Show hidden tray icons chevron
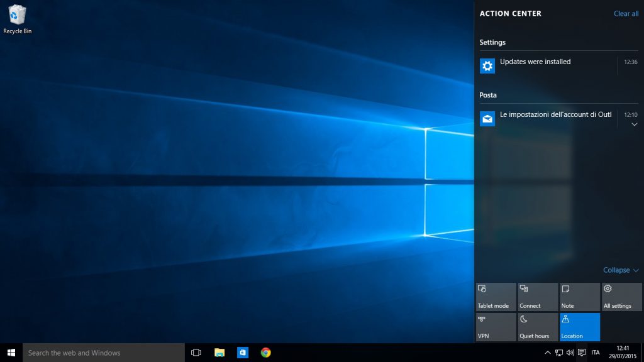The image size is (644, 362). [548, 353]
